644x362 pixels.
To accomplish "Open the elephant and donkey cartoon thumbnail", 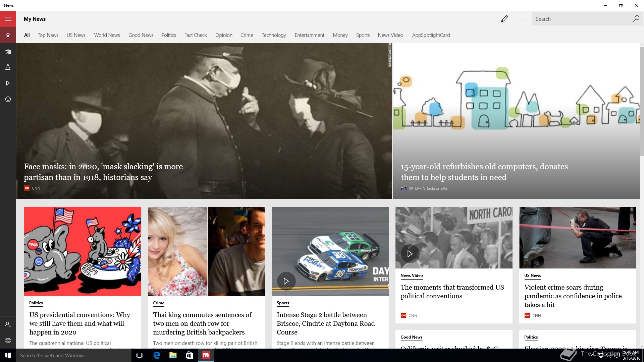I will 83,251.
